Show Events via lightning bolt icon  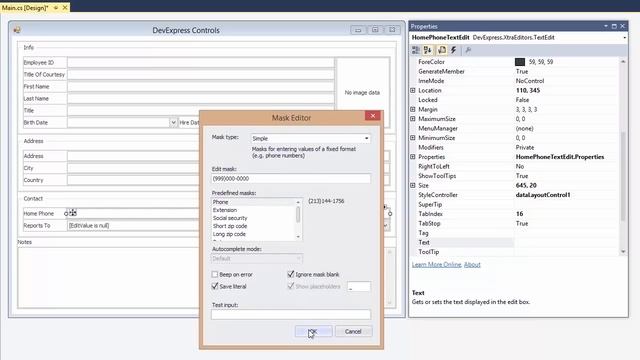pyautogui.click(x=453, y=50)
